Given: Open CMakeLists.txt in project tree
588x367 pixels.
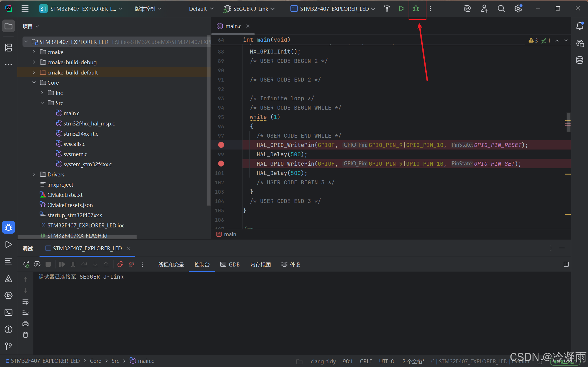Looking at the screenshot, I should [65, 195].
